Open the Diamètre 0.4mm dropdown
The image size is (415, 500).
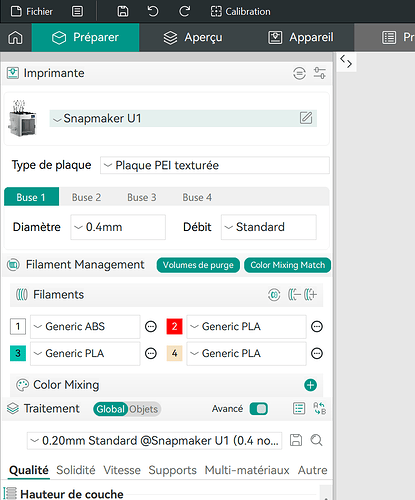[x=118, y=227]
